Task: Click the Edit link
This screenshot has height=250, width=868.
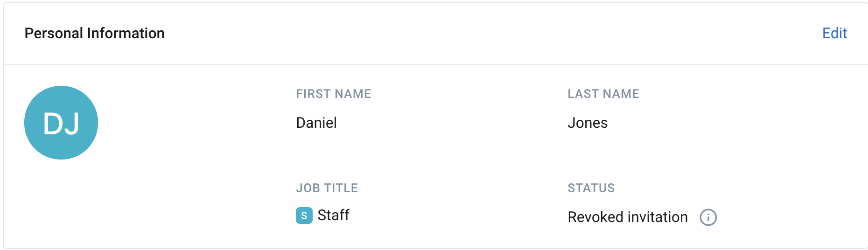Action: click(x=834, y=33)
